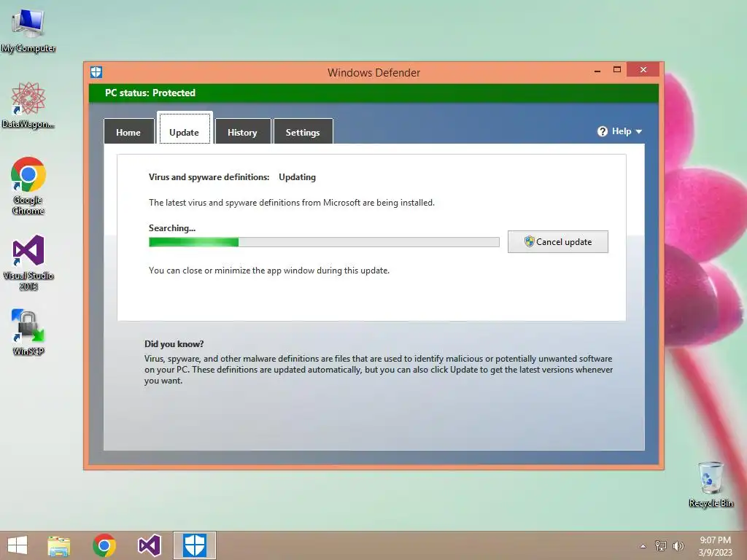Open the Settings tab
Image resolution: width=747 pixels, height=560 pixels.
(303, 131)
